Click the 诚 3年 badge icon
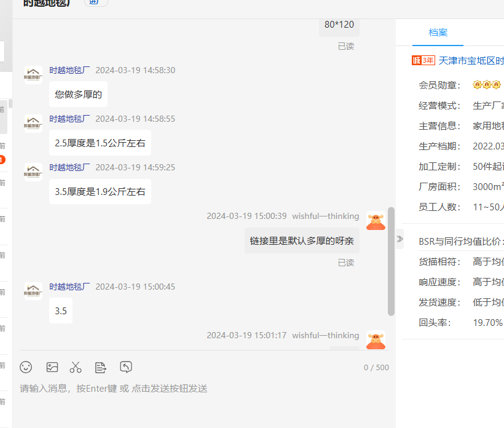504x428 pixels. [x=423, y=60]
